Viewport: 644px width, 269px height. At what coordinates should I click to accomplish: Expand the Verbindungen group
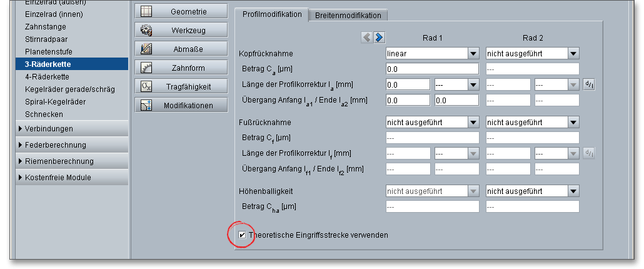point(49,129)
